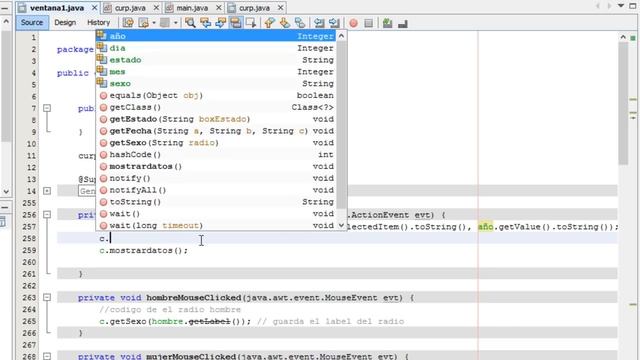Switch to Design view

pos(65,23)
